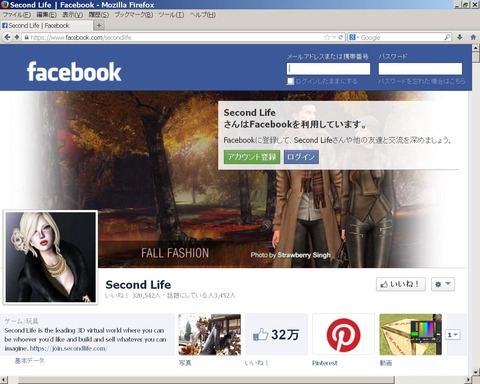Click the vertical scrollbar down arrow
The width and height of the screenshot is (480, 384).
click(x=476, y=372)
